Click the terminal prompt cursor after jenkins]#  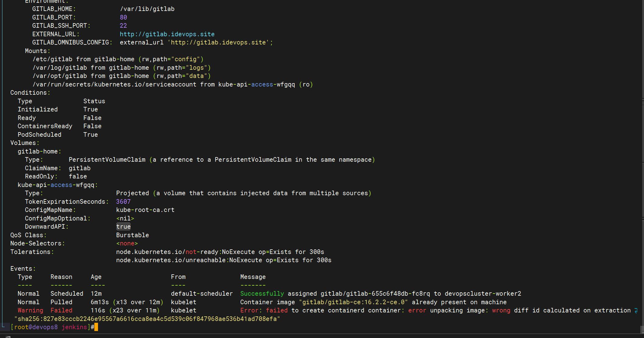(x=96, y=327)
